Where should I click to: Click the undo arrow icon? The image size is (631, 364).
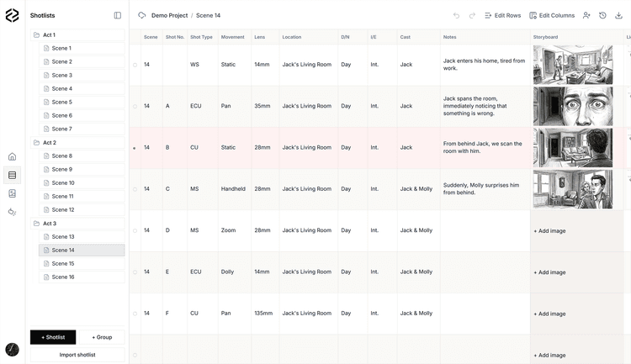click(457, 15)
